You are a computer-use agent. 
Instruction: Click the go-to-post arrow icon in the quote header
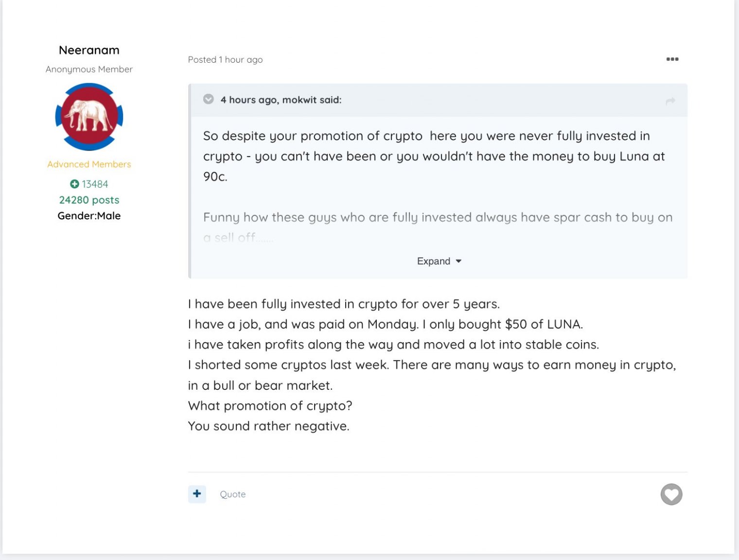click(x=670, y=101)
